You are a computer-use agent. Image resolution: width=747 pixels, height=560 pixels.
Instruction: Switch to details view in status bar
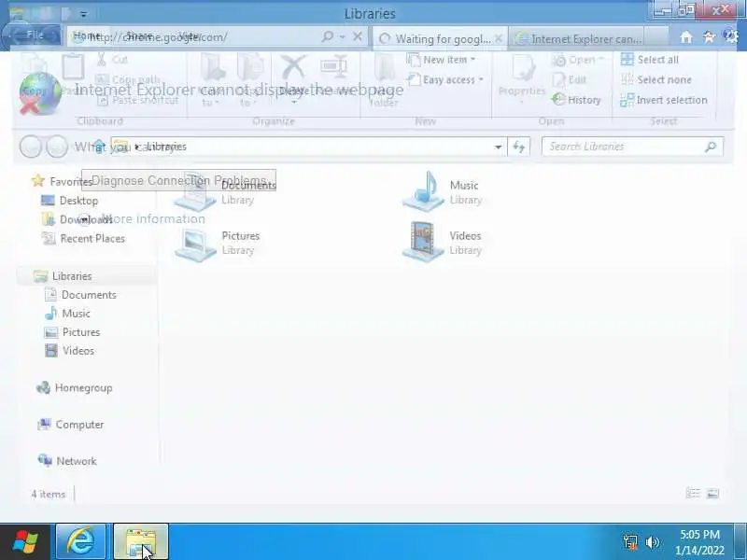coord(693,494)
